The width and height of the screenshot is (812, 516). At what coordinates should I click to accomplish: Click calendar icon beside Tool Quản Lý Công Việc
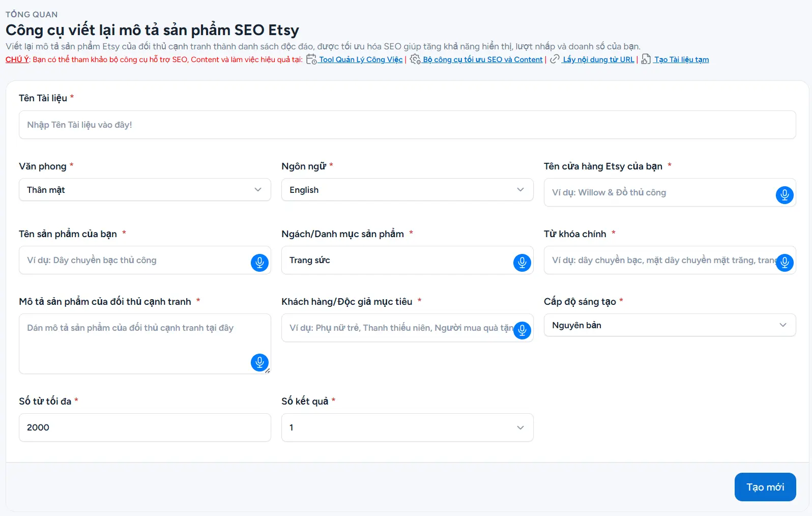(311, 59)
